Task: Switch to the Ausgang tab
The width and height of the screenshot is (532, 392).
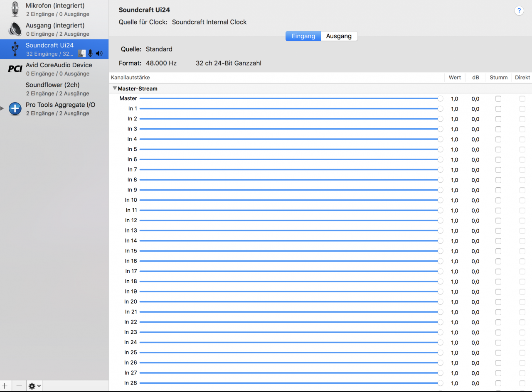Action: [339, 36]
